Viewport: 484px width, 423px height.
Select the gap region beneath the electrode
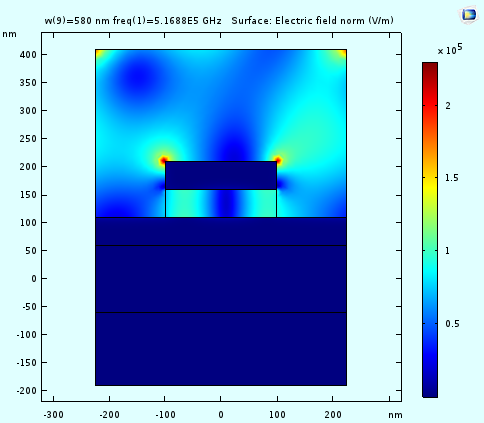coord(221,203)
